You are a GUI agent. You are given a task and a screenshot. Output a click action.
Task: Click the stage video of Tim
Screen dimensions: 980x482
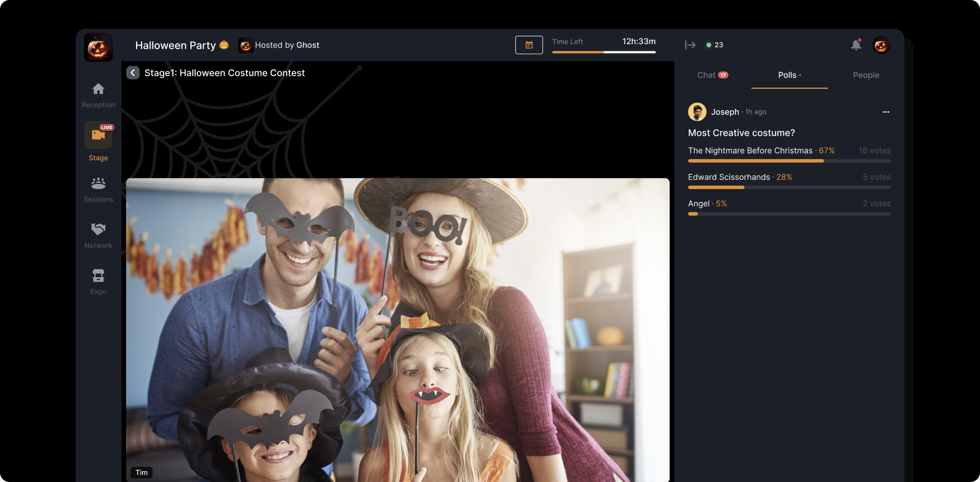[398, 330]
